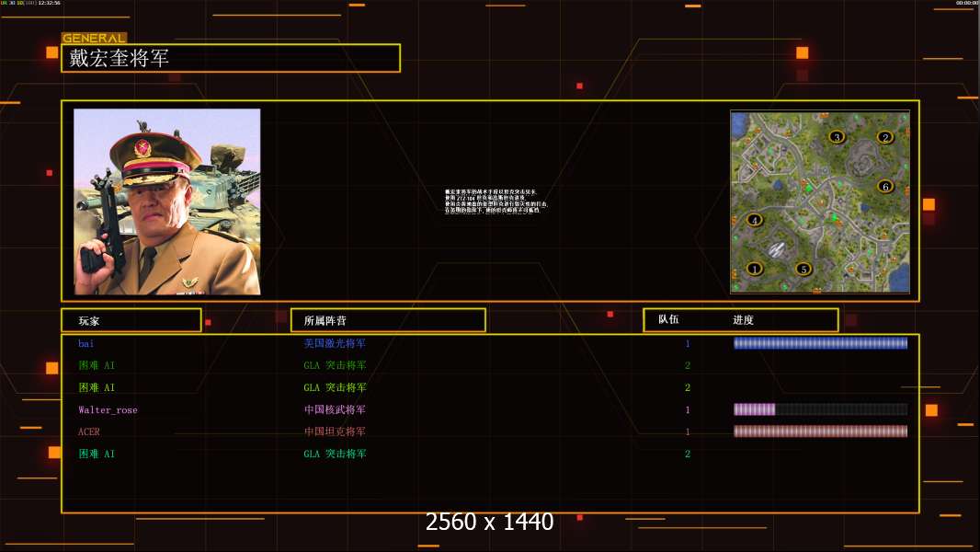
Task: Click the general's portrait image
Action: pos(167,201)
